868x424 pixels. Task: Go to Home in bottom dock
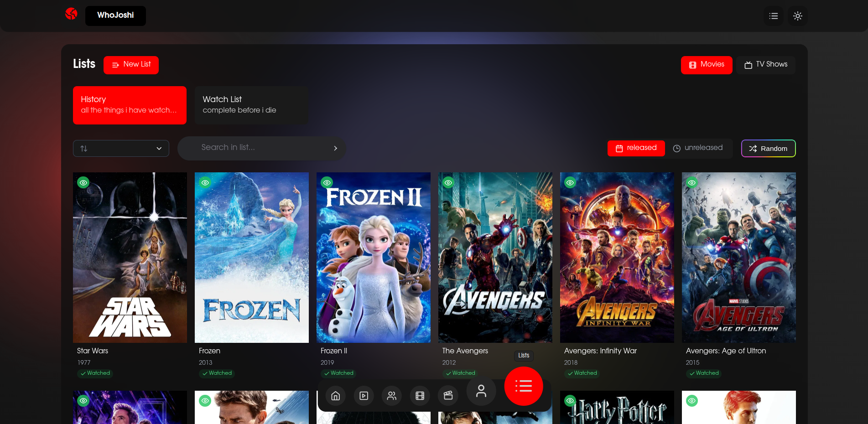[x=336, y=396]
